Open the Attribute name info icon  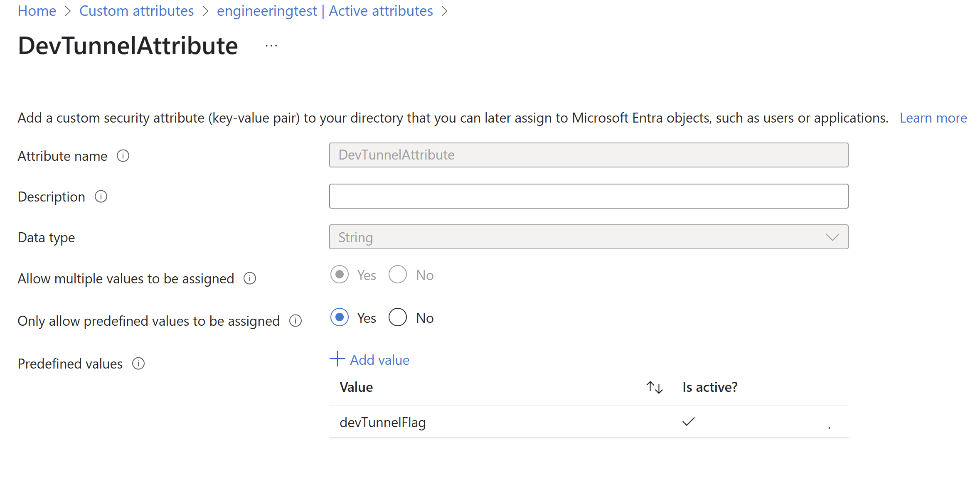pyautogui.click(x=123, y=156)
